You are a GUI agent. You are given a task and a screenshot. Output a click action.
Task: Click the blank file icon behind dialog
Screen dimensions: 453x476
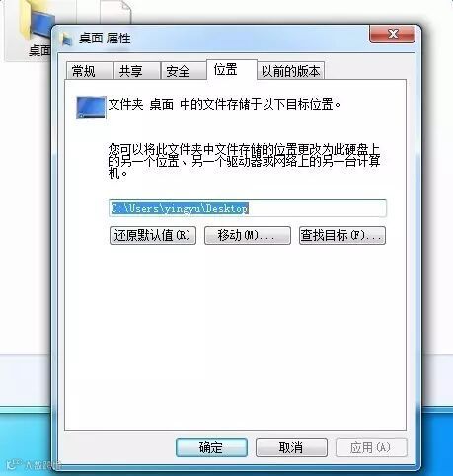tap(115, 11)
